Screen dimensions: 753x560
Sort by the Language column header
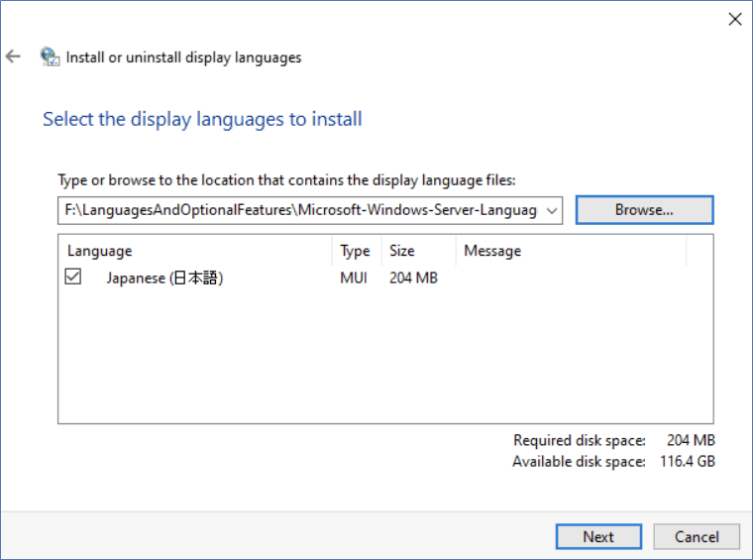(195, 251)
